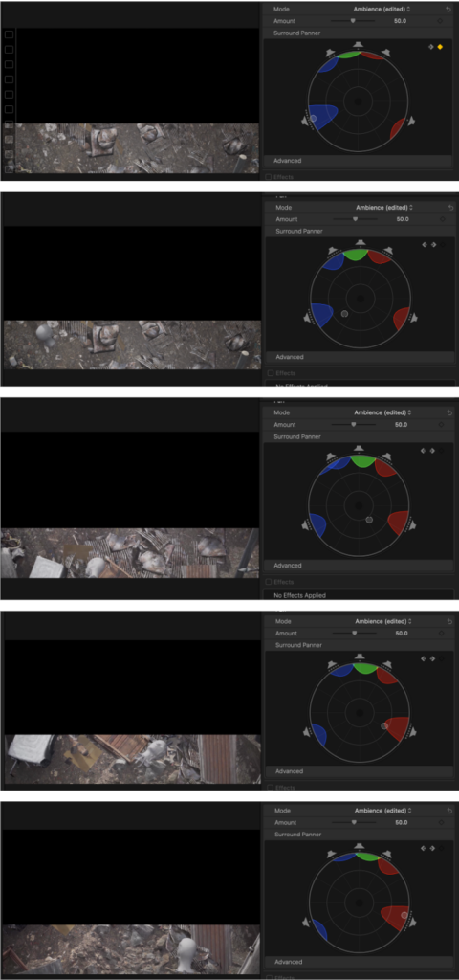Viewport: 459px width, 980px height.
Task: Click the panner puck inside the large blue lobe
Action: click(314, 118)
